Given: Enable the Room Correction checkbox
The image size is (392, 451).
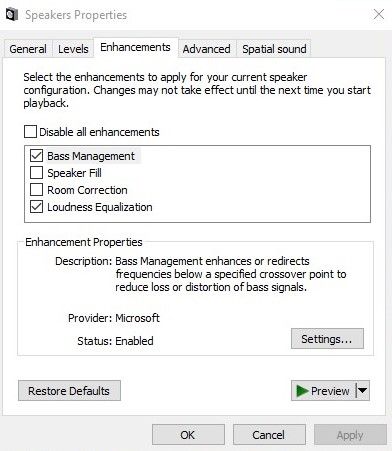Looking at the screenshot, I should (36, 190).
